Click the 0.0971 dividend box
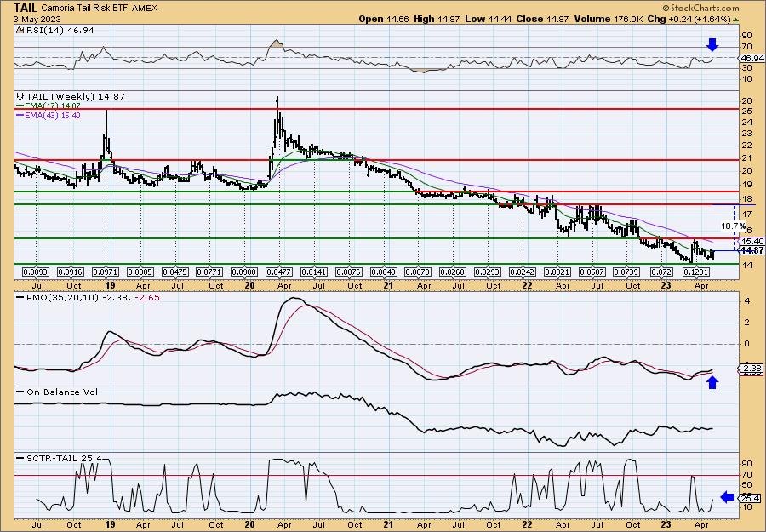 [x=106, y=272]
